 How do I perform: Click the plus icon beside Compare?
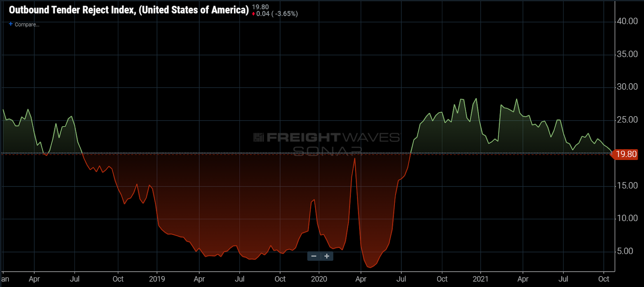tap(11, 24)
